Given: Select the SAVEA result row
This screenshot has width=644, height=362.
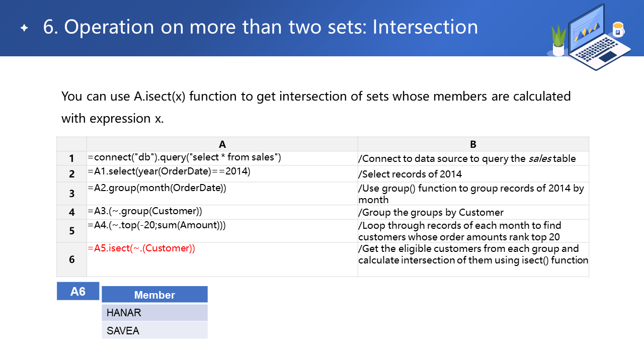Looking at the screenshot, I should pos(154,330).
